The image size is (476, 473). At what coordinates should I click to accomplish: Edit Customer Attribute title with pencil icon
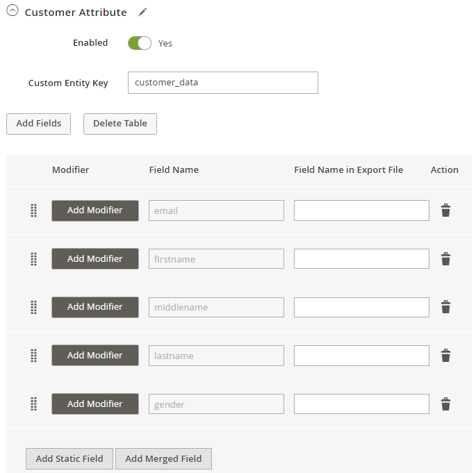[x=142, y=12]
